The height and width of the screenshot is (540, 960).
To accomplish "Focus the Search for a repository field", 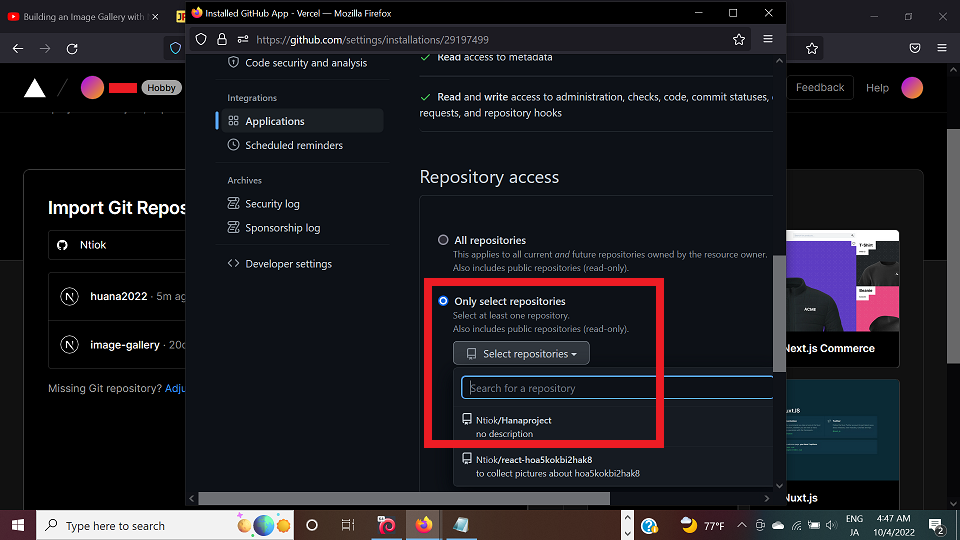I will (617, 388).
